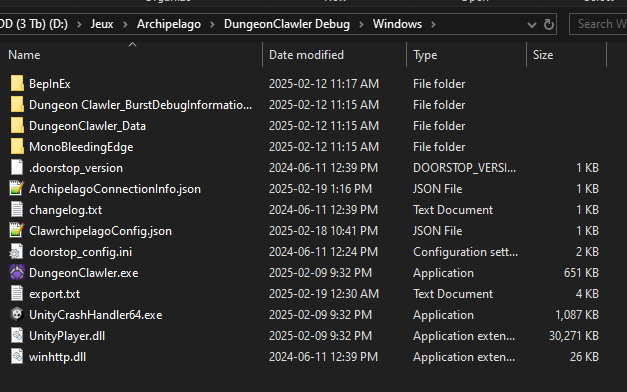
Task: Open the address bar history dropdown
Action: (531, 25)
